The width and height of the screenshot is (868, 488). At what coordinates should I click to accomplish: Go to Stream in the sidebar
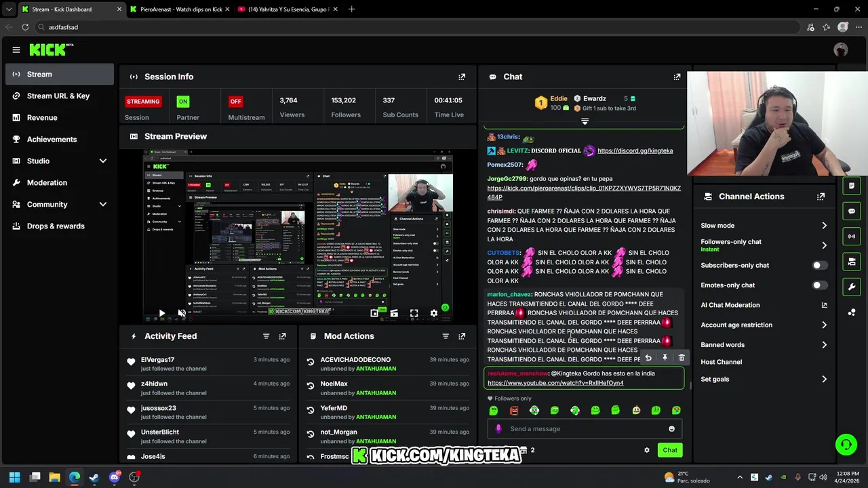[x=60, y=74]
